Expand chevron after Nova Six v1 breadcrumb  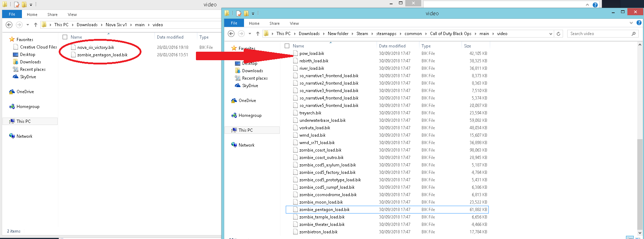pyautogui.click(x=131, y=25)
